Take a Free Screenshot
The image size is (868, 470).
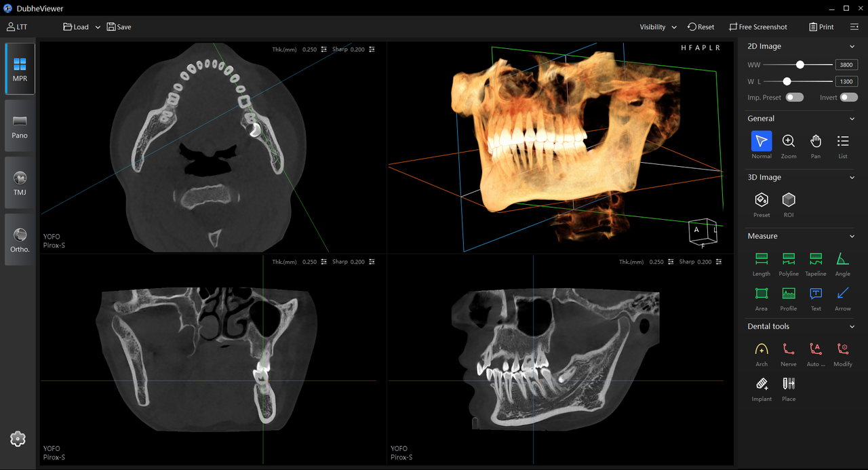[x=758, y=27]
